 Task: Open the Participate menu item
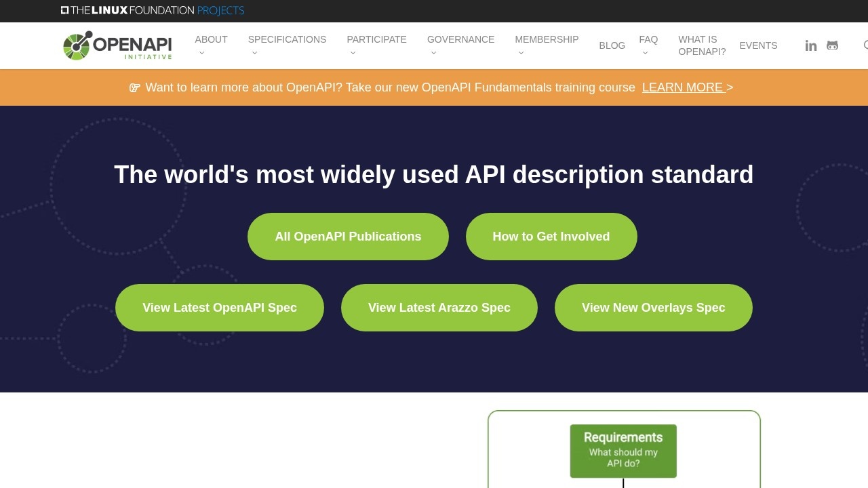(376, 39)
